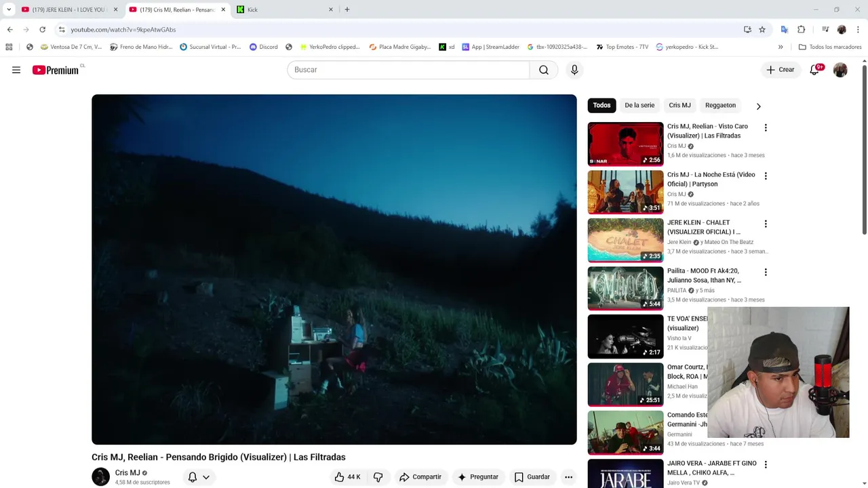
Task: Focus the Buscar search field
Action: pos(408,70)
